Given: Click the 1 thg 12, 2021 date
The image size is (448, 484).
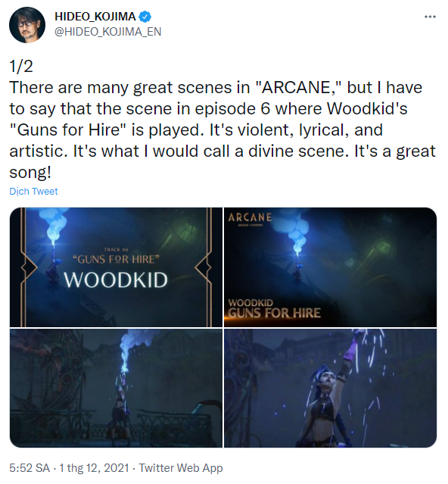Looking at the screenshot, I should click(x=94, y=468).
